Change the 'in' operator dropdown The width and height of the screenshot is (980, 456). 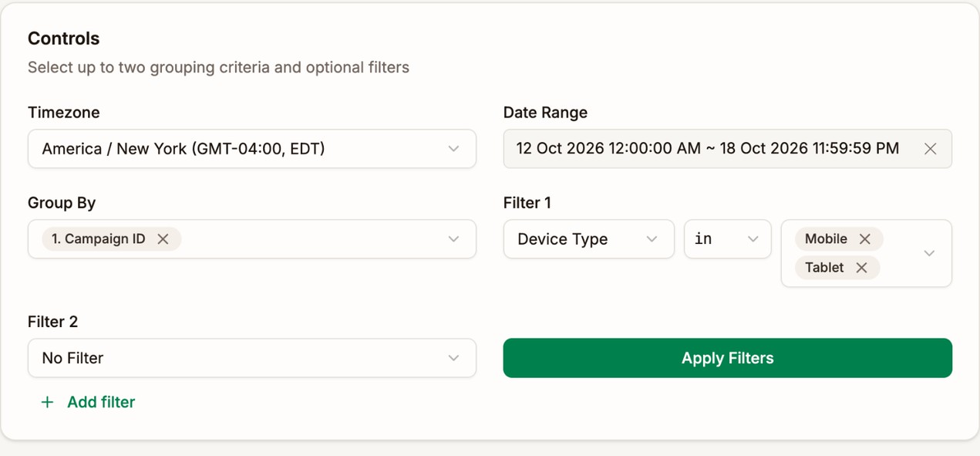pos(727,239)
